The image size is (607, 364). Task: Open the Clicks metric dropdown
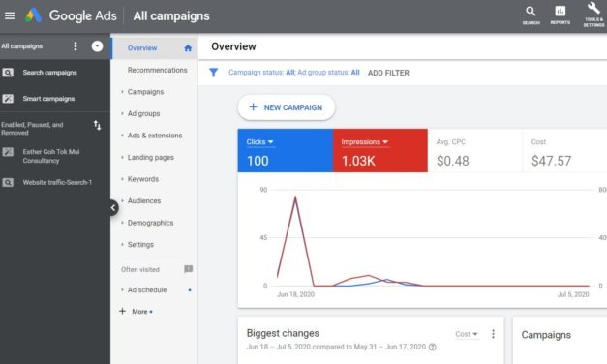point(259,142)
